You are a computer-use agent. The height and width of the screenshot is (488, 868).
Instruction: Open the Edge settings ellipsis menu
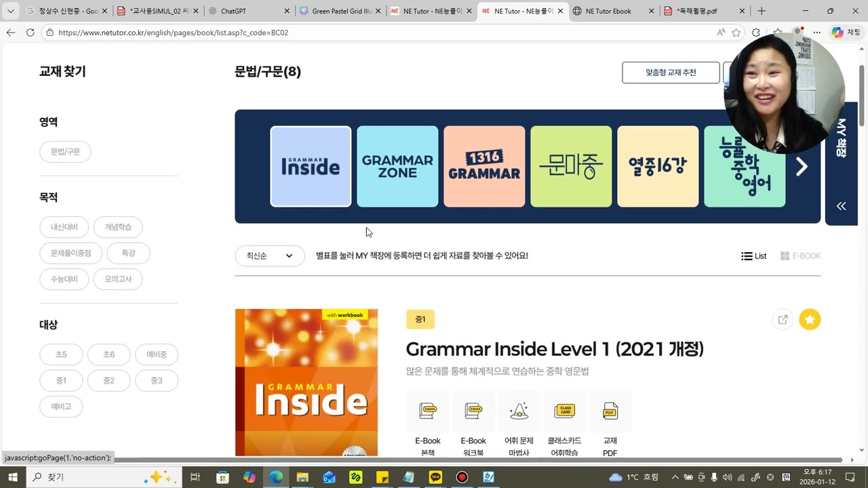[x=817, y=33]
